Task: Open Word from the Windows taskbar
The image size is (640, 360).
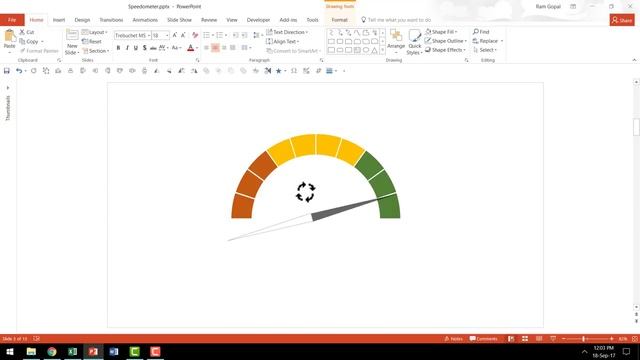Action: click(114, 351)
